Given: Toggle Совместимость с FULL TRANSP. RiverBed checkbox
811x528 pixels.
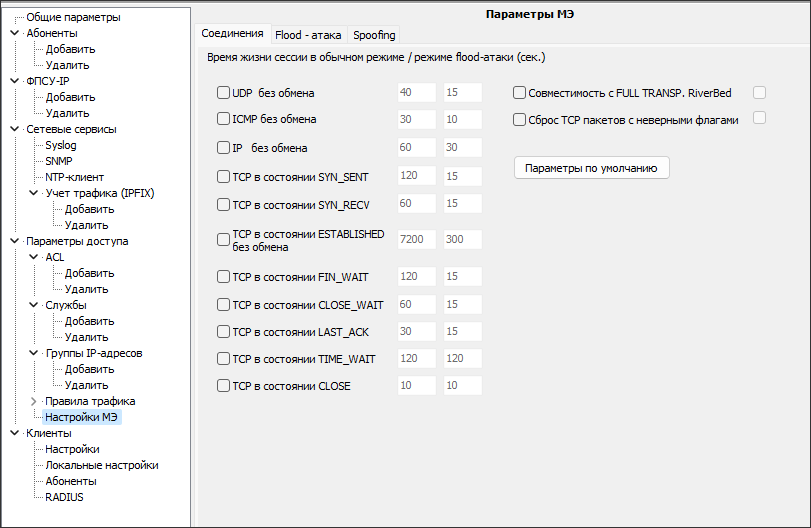Looking at the screenshot, I should pos(520,93).
